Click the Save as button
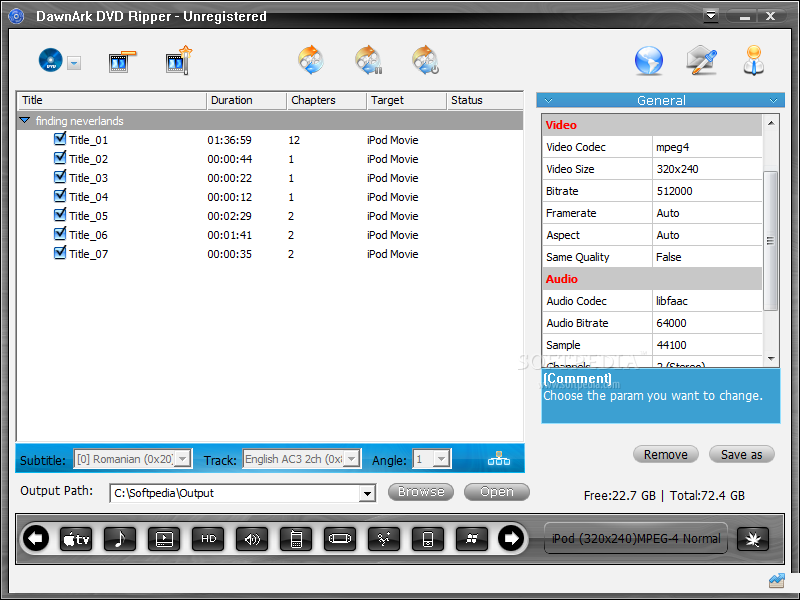800x600 pixels. pyautogui.click(x=742, y=455)
